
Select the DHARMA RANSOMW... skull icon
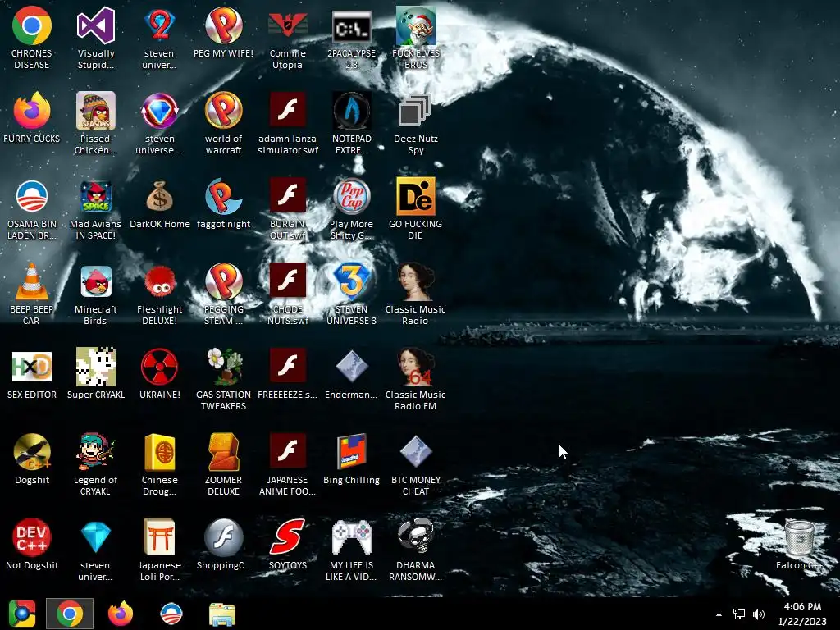tap(416, 537)
